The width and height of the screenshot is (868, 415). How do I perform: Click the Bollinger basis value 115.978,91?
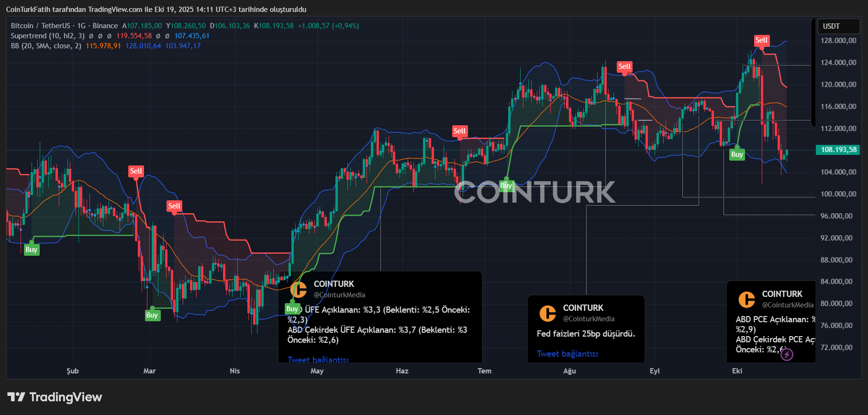coord(103,46)
